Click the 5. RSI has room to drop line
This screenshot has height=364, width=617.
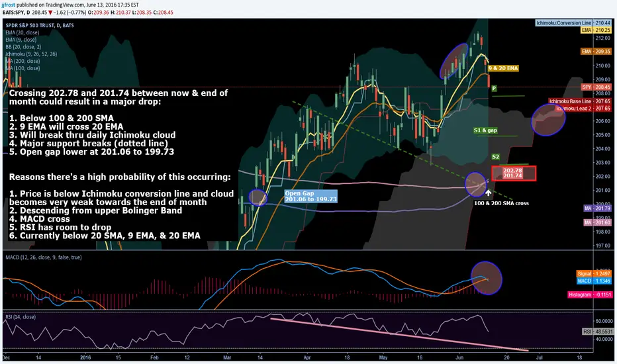pos(60,228)
